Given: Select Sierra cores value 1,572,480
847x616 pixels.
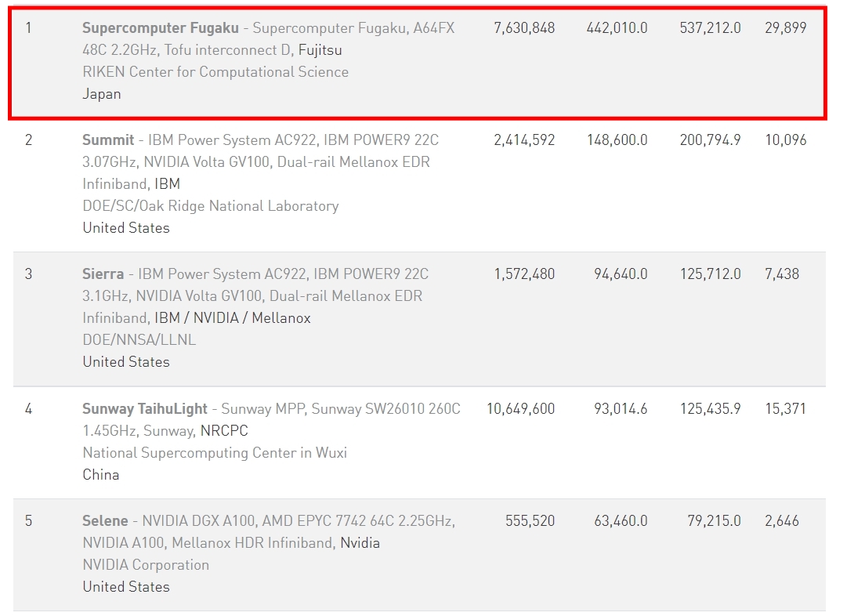Looking at the screenshot, I should click(x=524, y=274).
